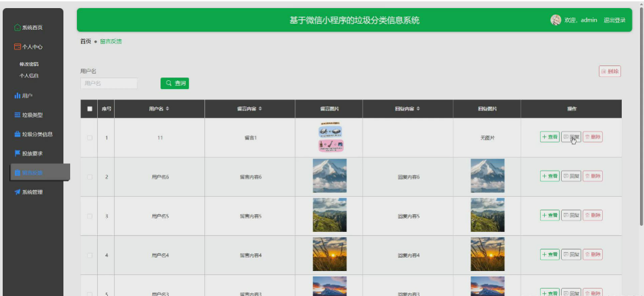Screen dimensions: 644x296
Task: Click the flag icon beside 投放要求
Action: [18, 154]
